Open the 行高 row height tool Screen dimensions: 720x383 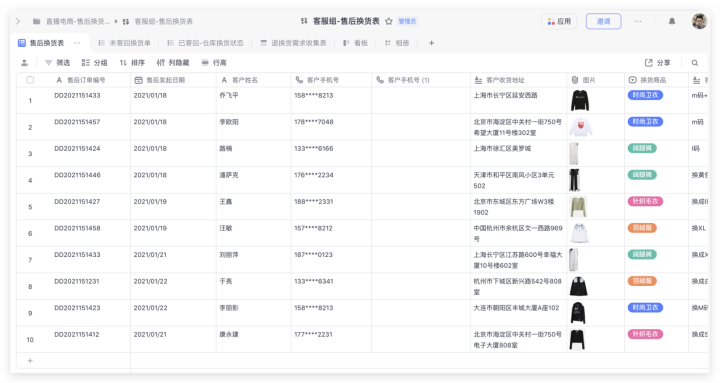[214, 62]
